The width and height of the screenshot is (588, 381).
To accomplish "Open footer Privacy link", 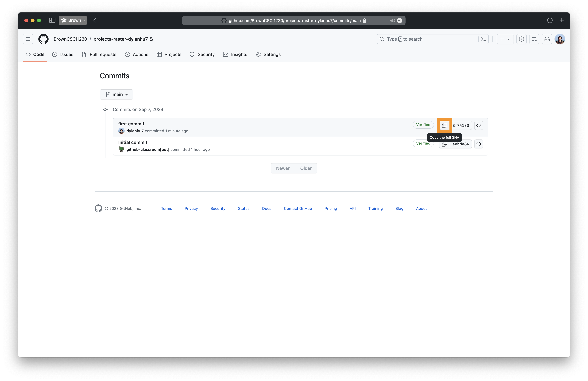I will [x=191, y=208].
